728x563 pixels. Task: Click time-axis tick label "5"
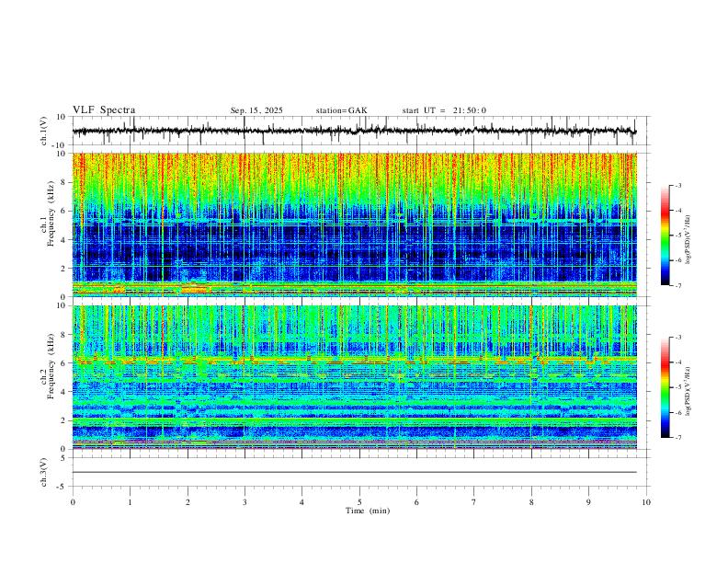tap(359, 502)
